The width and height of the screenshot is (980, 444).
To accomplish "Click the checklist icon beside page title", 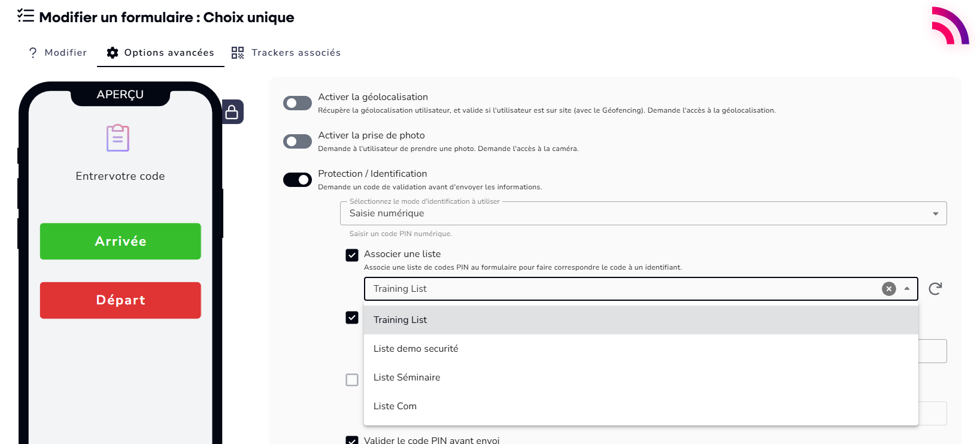I will tap(26, 16).
